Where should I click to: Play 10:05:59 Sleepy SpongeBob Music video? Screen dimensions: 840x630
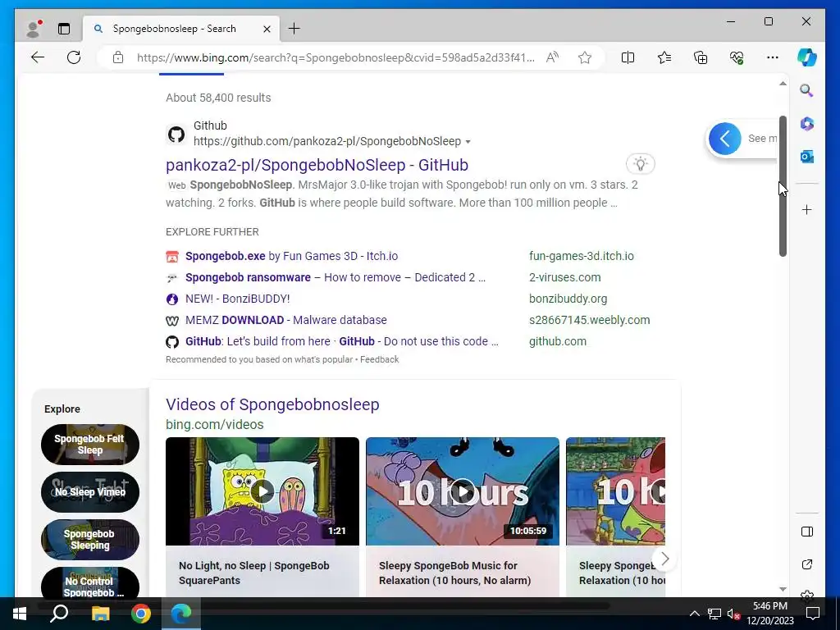pos(463,491)
